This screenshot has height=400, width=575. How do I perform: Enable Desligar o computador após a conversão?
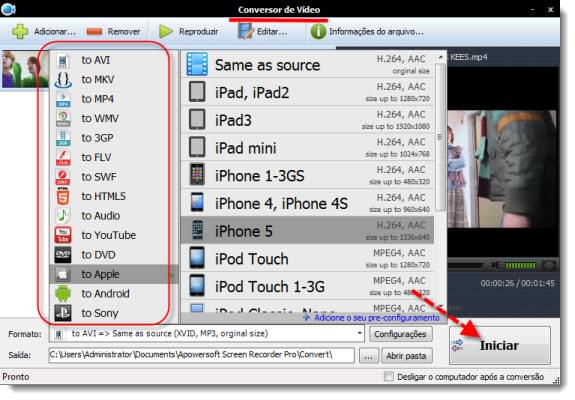coord(388,377)
